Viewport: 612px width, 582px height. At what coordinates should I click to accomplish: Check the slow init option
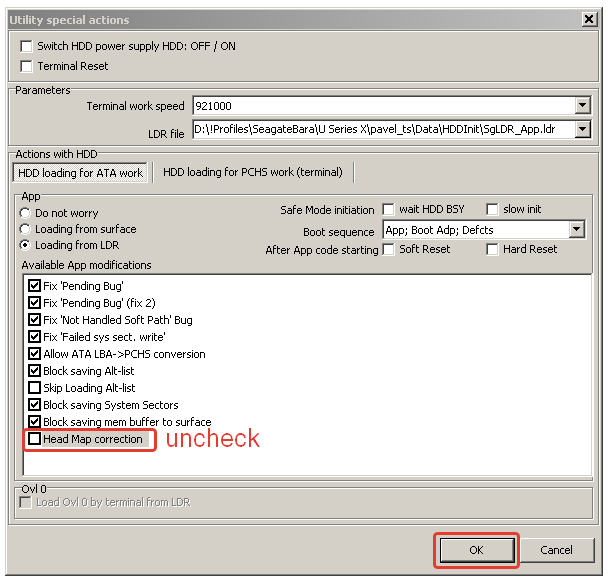(492, 210)
